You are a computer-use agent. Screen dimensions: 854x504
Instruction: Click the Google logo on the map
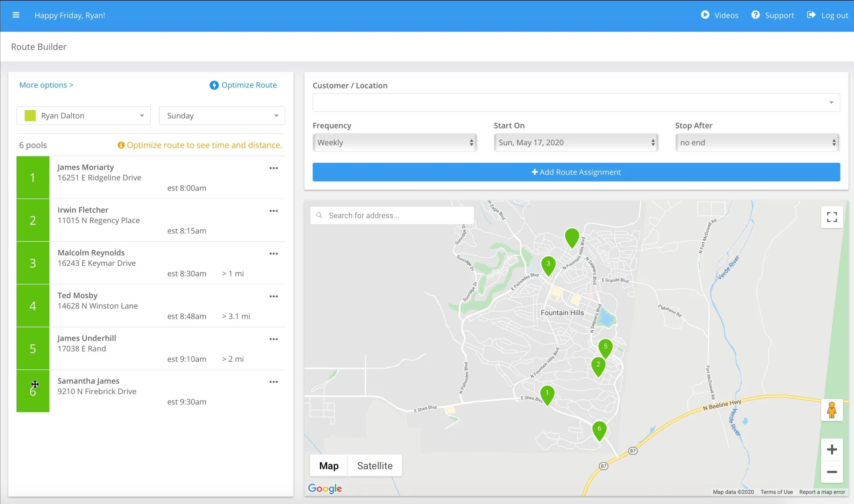click(325, 488)
